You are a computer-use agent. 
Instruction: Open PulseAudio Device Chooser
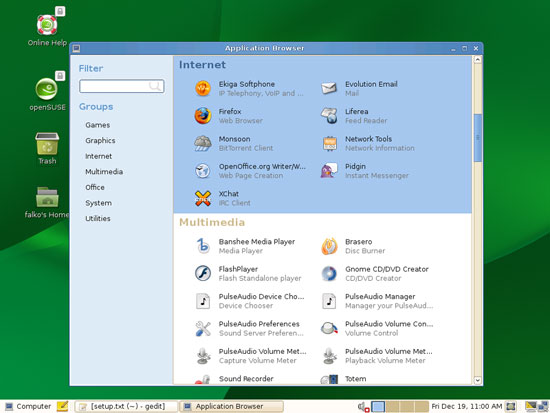pos(249,301)
